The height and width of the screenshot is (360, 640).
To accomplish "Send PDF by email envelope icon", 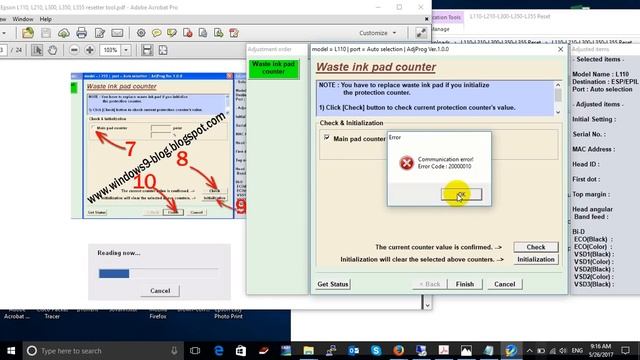I will tap(117, 33).
